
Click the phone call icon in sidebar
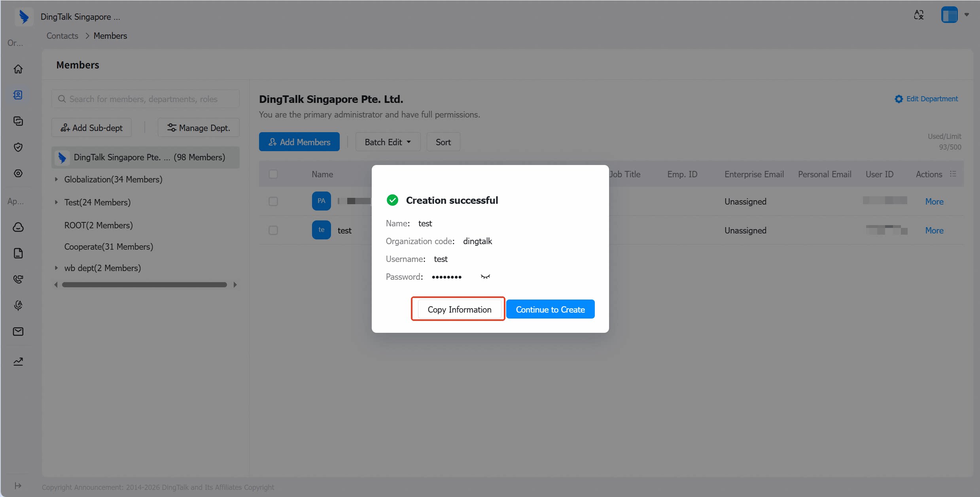click(18, 279)
